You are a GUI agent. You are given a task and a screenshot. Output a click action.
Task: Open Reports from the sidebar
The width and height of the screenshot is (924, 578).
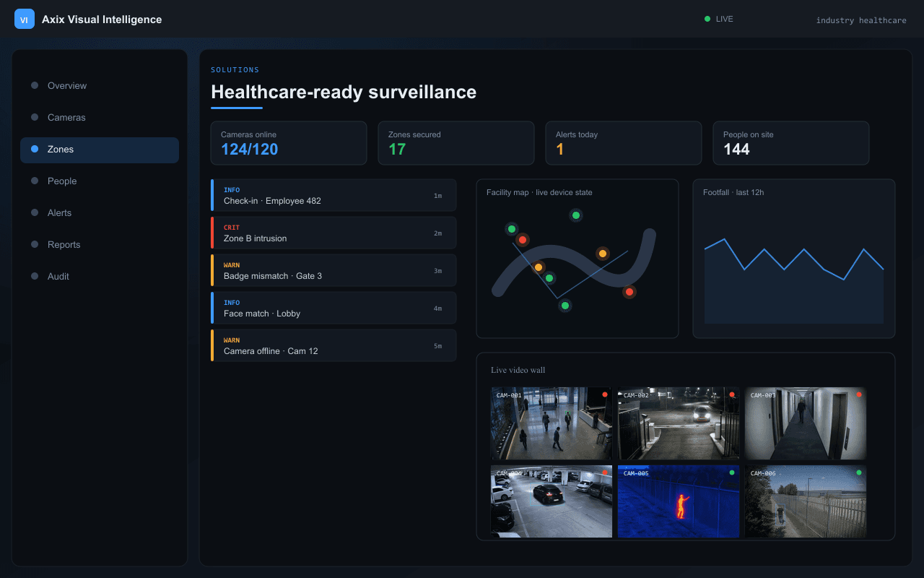point(100,244)
